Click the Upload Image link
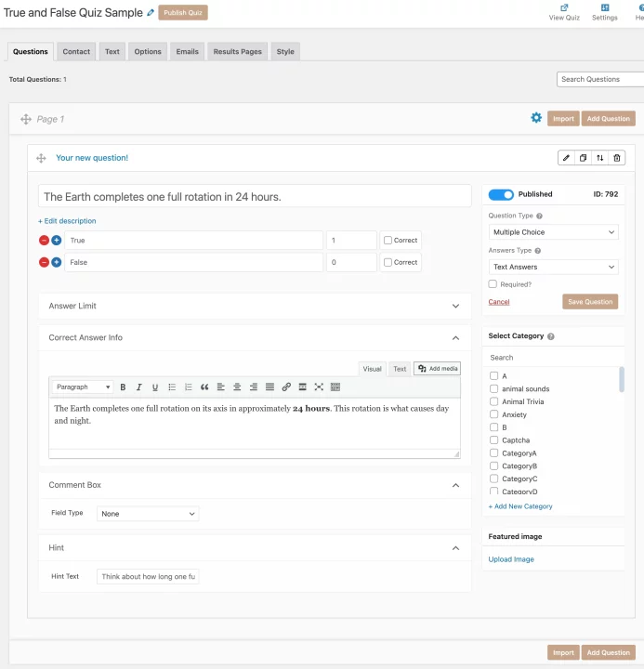The width and height of the screenshot is (644, 669). tap(511, 559)
